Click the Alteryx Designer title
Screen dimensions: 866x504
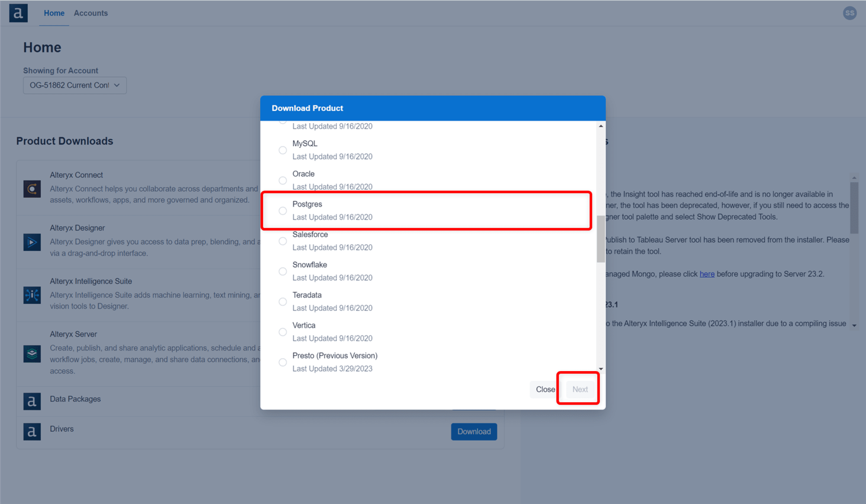(77, 228)
